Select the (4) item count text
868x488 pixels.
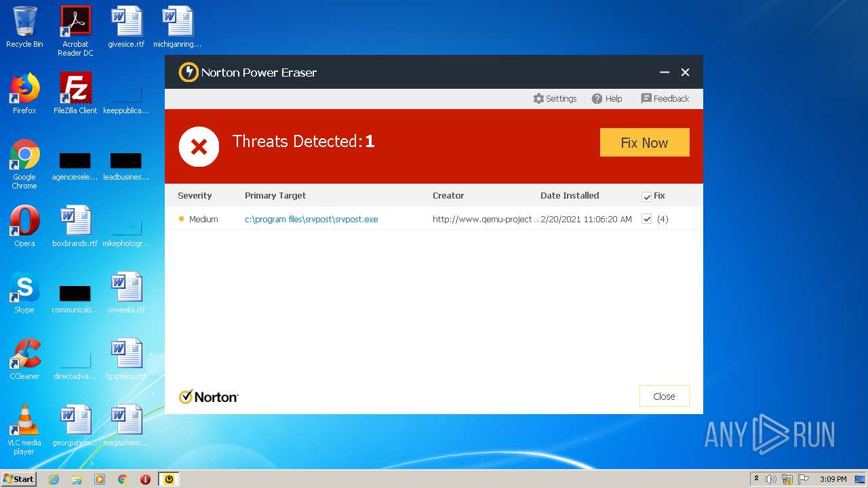663,219
